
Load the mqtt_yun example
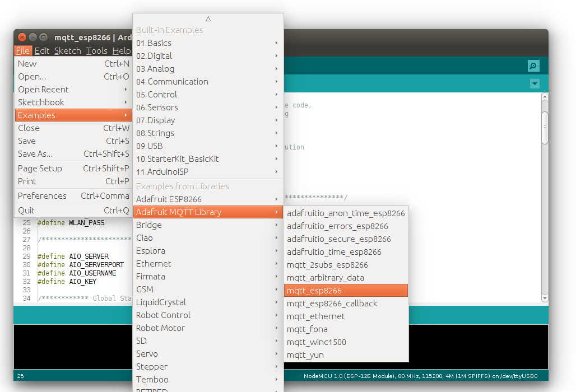(x=346, y=354)
